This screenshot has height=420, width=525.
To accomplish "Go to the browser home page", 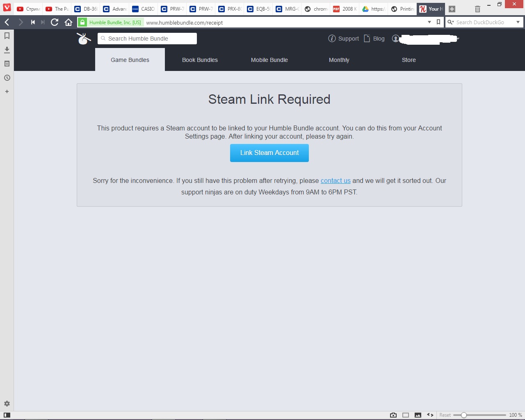I will (x=68, y=22).
